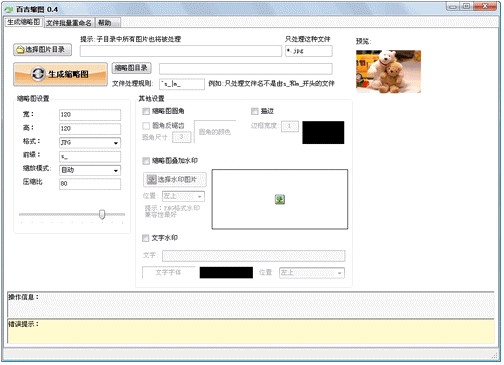Click the 选择水印图片 button
This screenshot has width=504, height=365.
click(x=175, y=180)
